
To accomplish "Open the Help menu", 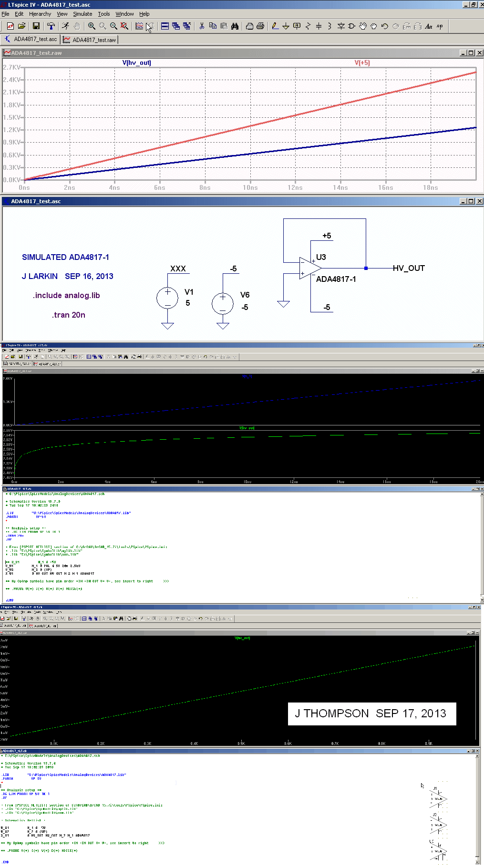I will click(144, 14).
